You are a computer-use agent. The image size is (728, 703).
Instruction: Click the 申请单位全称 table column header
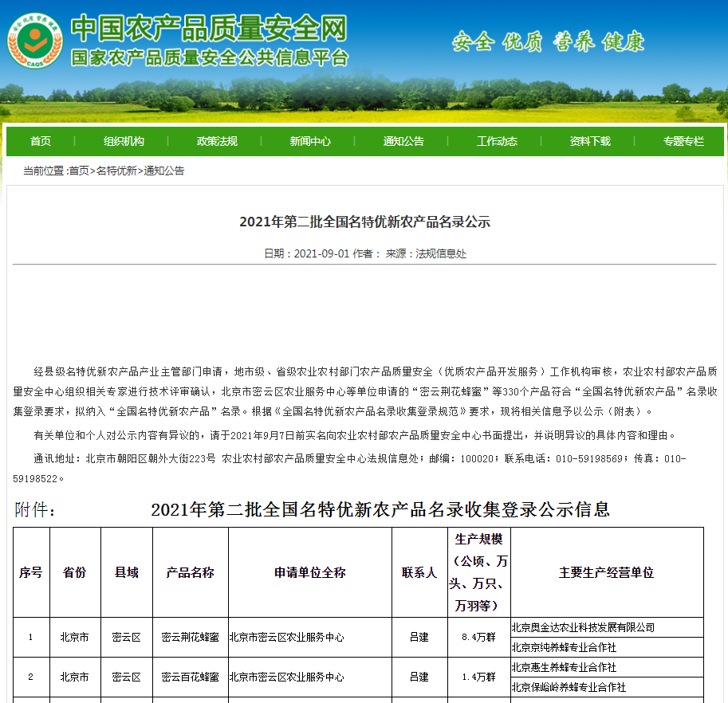coord(309,572)
